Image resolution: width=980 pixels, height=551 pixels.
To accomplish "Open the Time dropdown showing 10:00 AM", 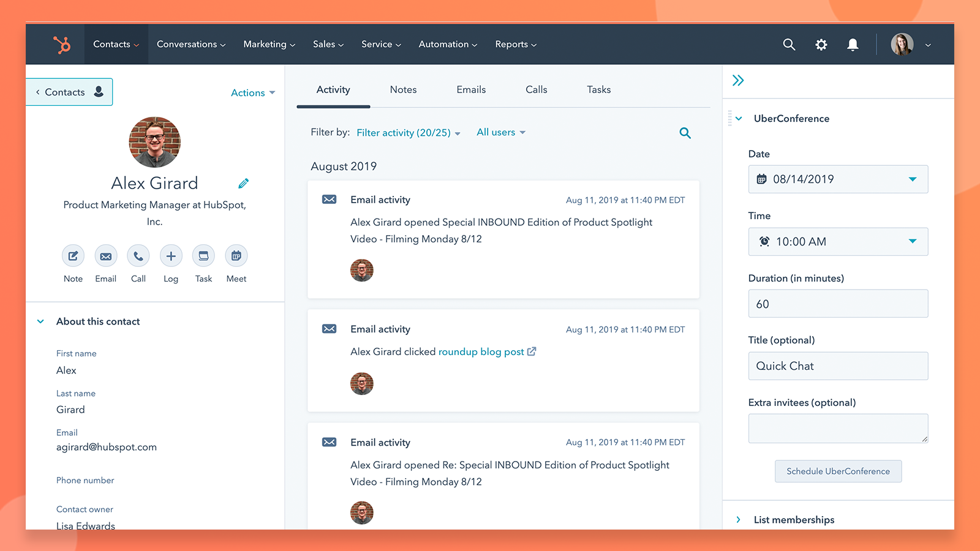I will tap(838, 241).
